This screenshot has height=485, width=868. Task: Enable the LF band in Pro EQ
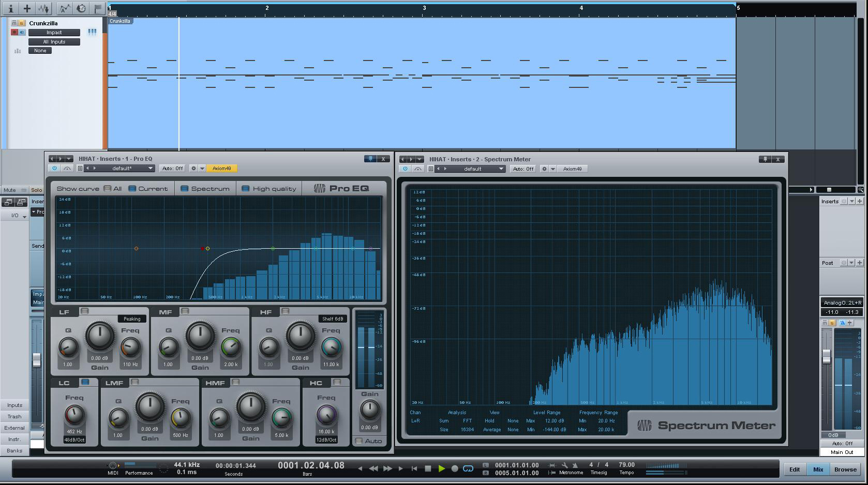tap(85, 311)
